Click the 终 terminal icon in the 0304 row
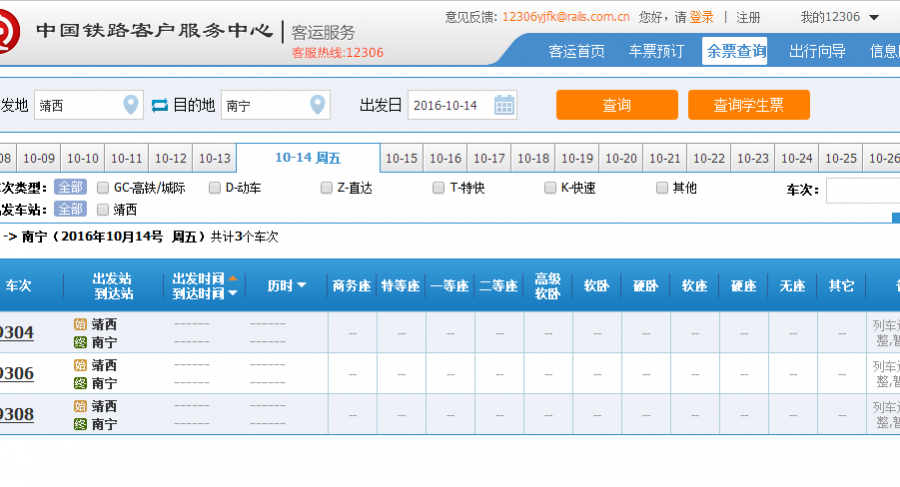 (80, 342)
